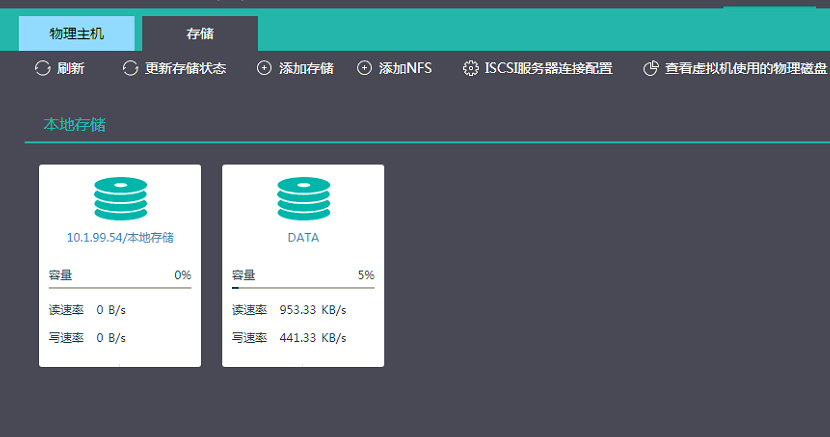Click the 刷新 label text

(x=71, y=68)
